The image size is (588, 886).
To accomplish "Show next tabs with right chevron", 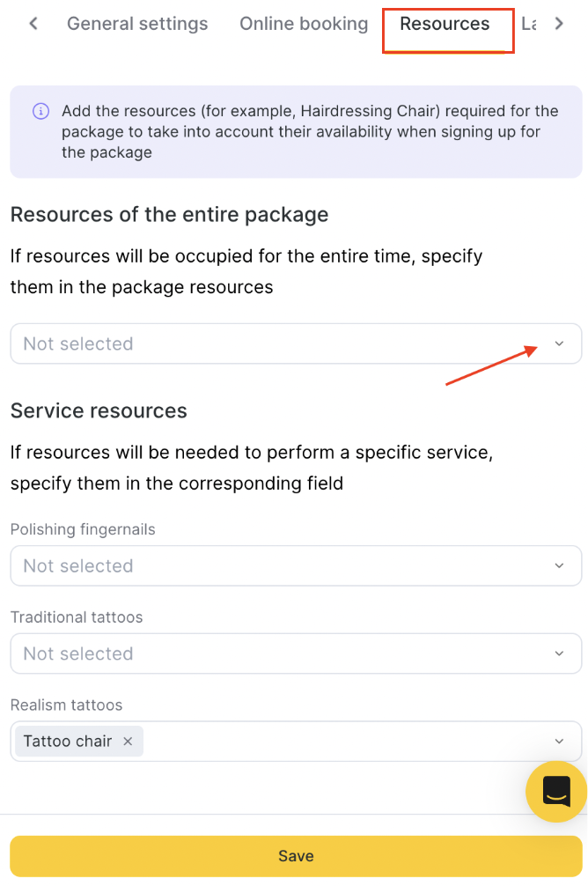I will (x=559, y=24).
